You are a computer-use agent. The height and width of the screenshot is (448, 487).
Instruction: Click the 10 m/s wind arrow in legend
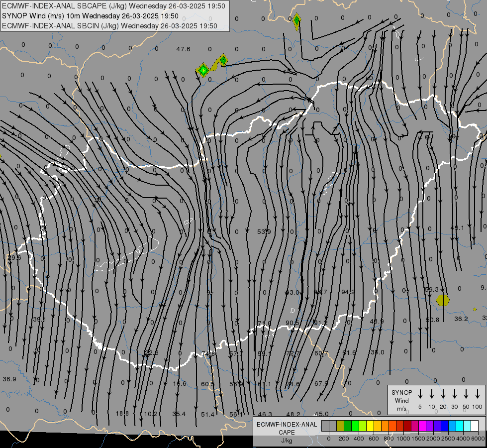click(432, 394)
